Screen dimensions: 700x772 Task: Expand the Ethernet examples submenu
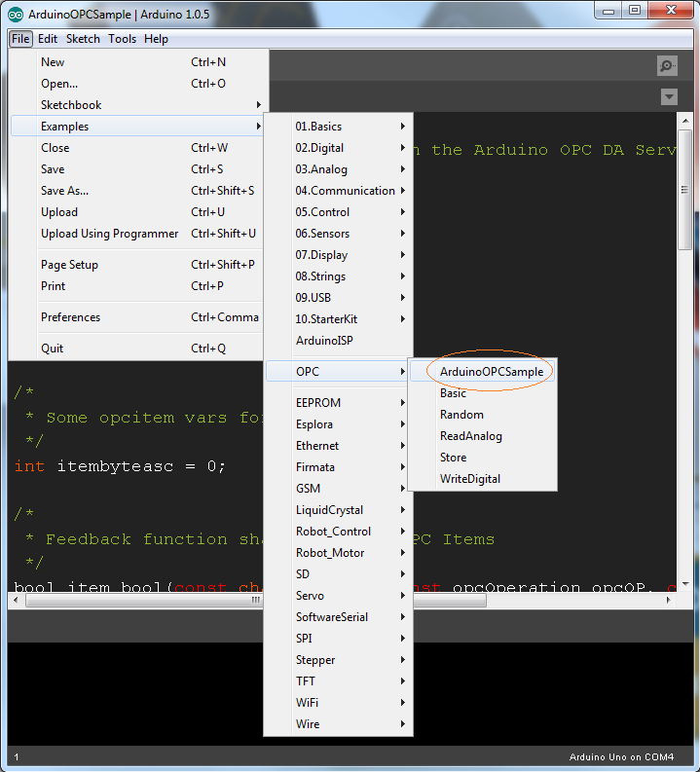coord(338,446)
